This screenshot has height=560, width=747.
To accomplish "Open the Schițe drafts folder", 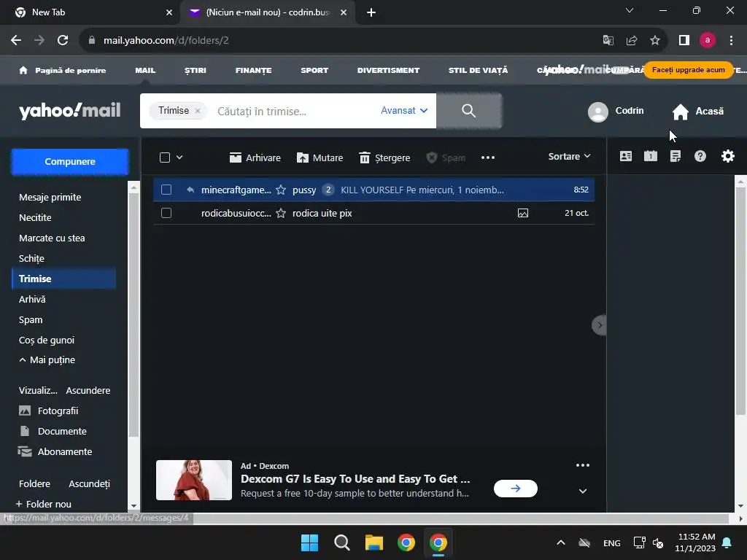I will tap(31, 259).
